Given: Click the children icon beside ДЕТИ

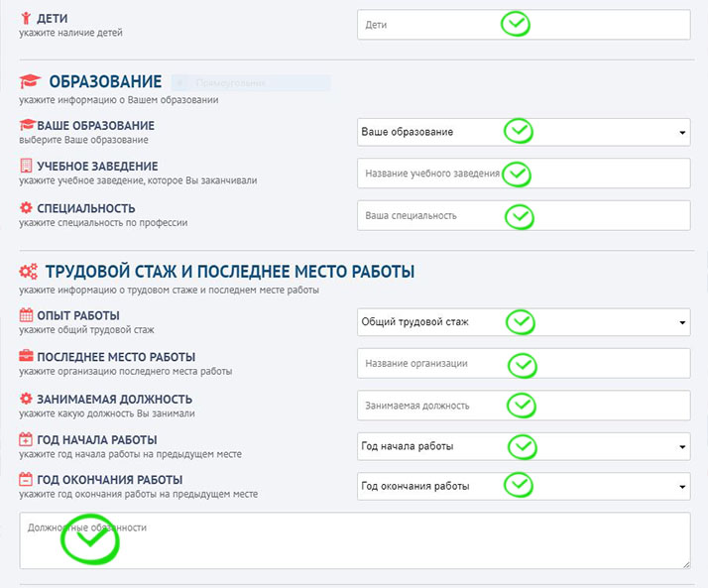Looking at the screenshot, I should pos(26,19).
